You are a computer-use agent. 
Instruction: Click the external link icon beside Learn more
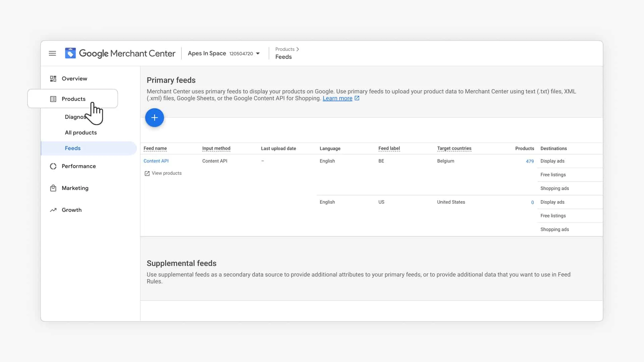[x=357, y=98]
